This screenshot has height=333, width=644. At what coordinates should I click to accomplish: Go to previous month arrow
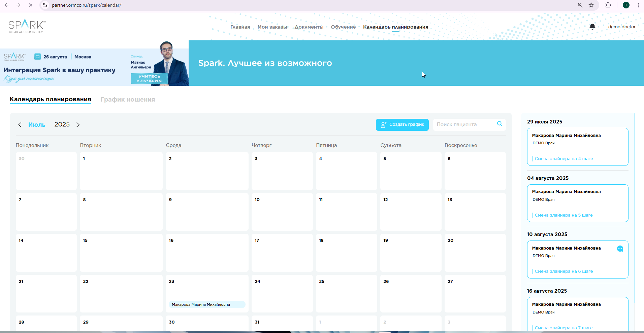click(x=20, y=125)
